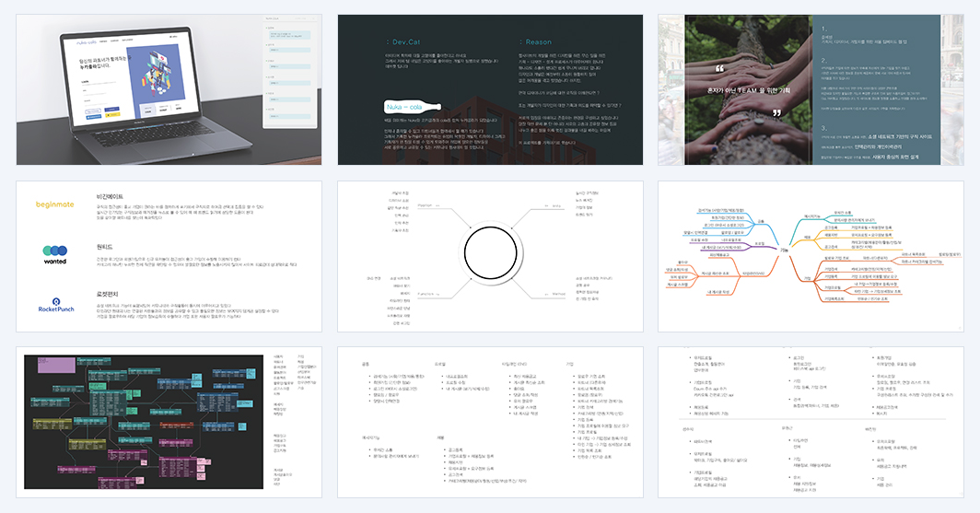Open the competitor analysis slide with beginmate
The width and height of the screenshot is (980, 513).
click(x=169, y=256)
